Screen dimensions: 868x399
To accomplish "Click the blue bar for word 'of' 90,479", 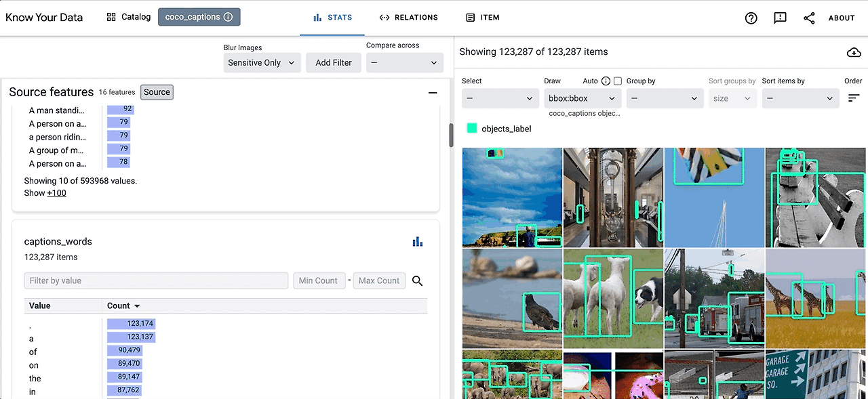I will 124,350.
